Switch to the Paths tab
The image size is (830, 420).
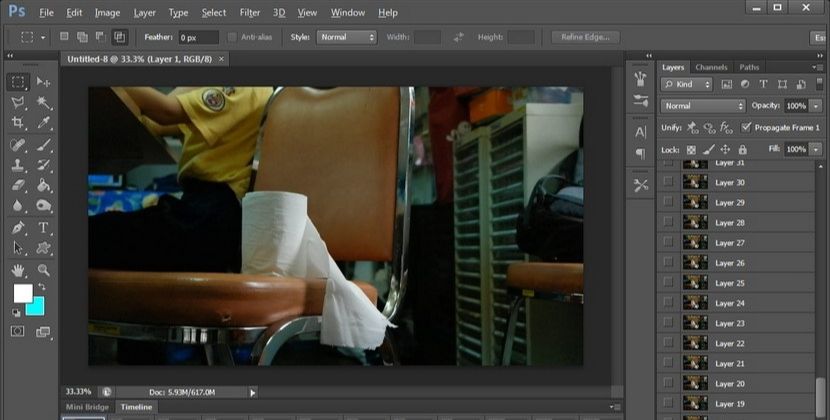pos(749,67)
